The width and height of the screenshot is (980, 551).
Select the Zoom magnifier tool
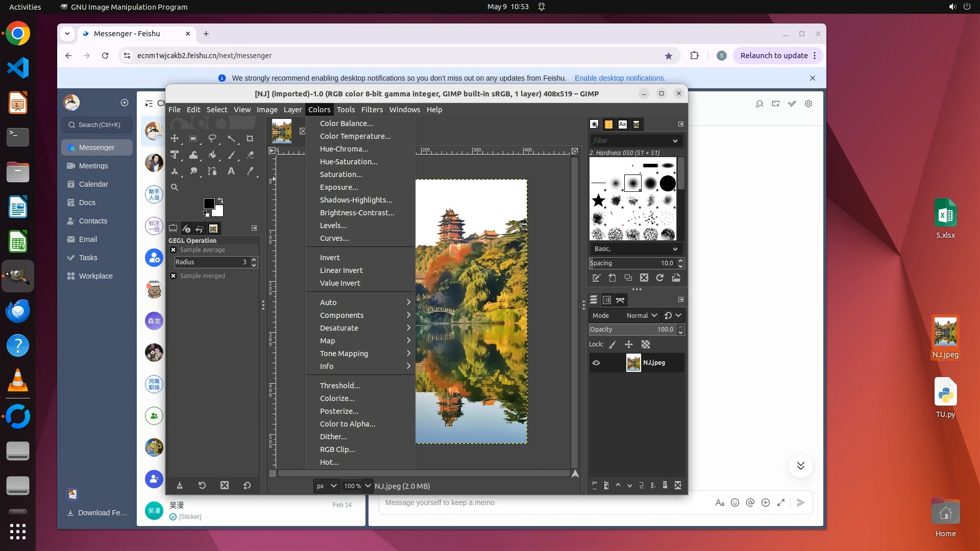175,187
